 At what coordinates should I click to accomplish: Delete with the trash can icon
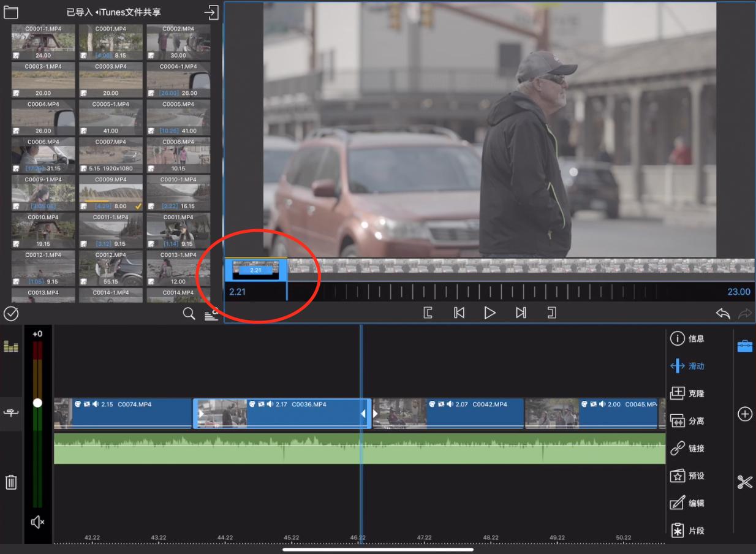[11, 482]
